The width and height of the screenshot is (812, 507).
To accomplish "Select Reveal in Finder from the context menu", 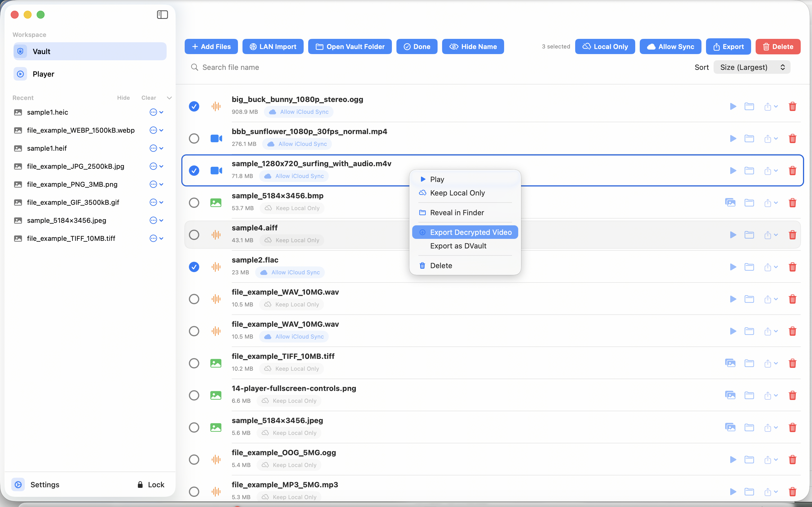I will coord(457,213).
